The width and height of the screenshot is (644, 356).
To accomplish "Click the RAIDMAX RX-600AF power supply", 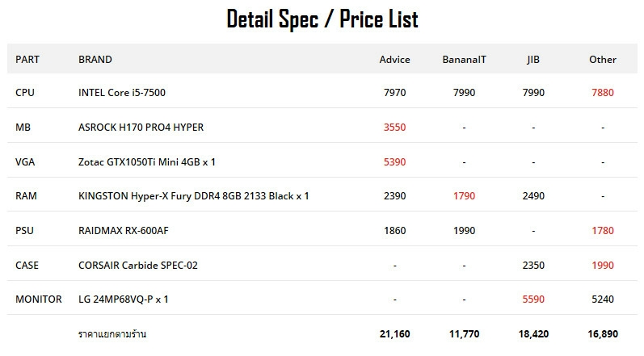I will 123,231.
